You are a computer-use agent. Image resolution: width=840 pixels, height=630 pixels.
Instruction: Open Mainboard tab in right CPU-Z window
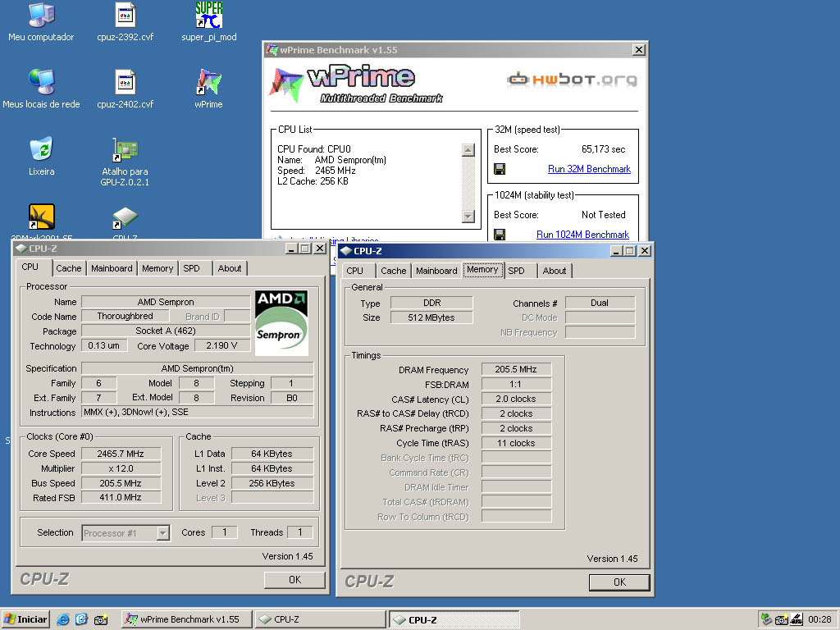[436, 271]
